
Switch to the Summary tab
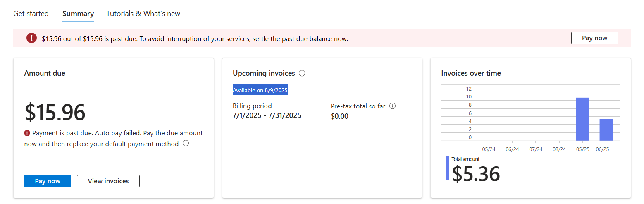click(x=78, y=14)
